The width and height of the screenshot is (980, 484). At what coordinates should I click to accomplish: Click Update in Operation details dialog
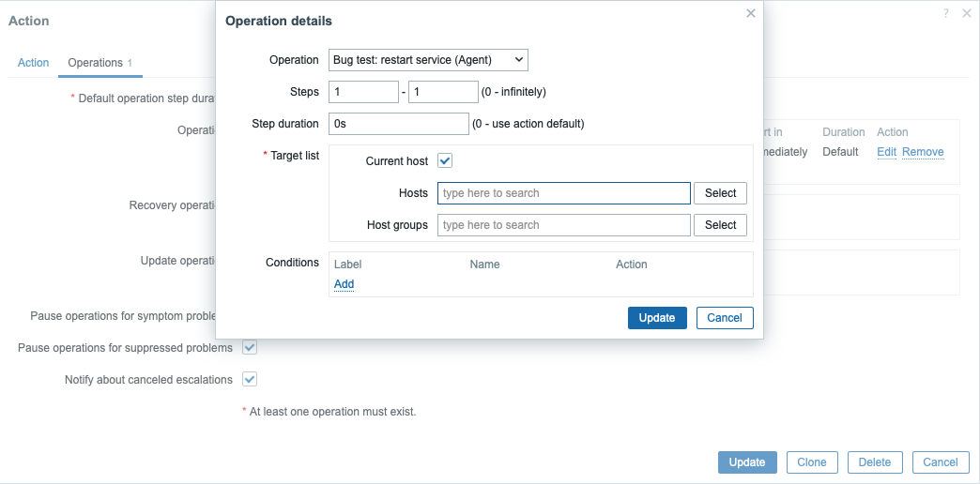coord(657,318)
